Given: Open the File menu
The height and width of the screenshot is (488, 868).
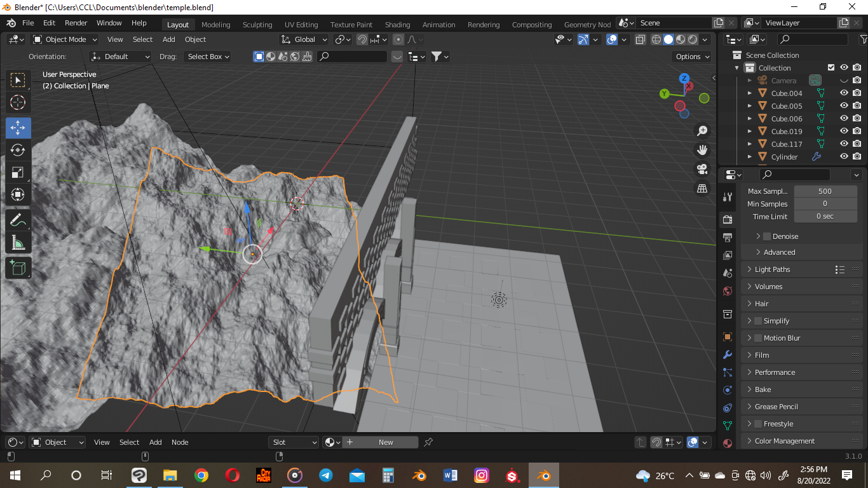Looking at the screenshot, I should click(28, 23).
